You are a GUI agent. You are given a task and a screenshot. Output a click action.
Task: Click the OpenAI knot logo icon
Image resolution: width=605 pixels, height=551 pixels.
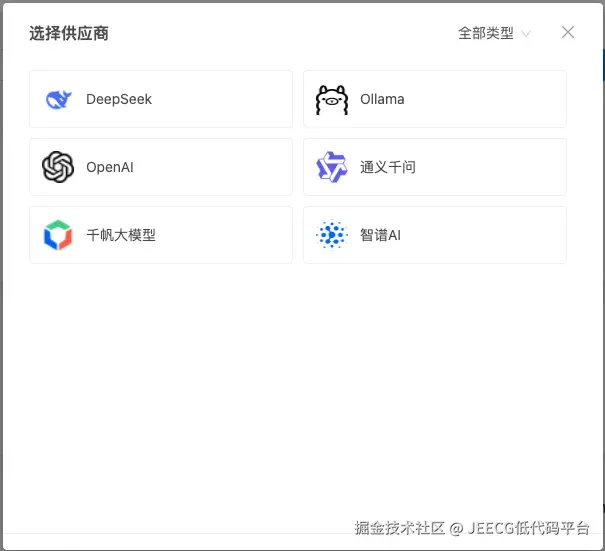(58, 167)
